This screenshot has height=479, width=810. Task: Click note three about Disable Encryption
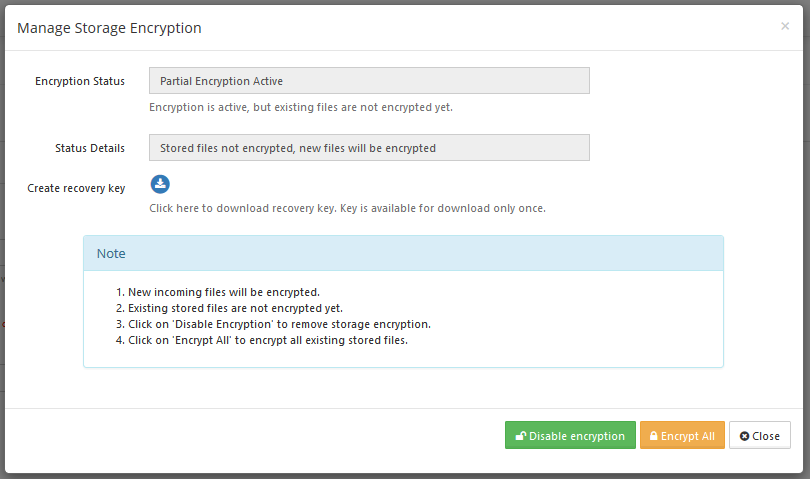pos(273,324)
